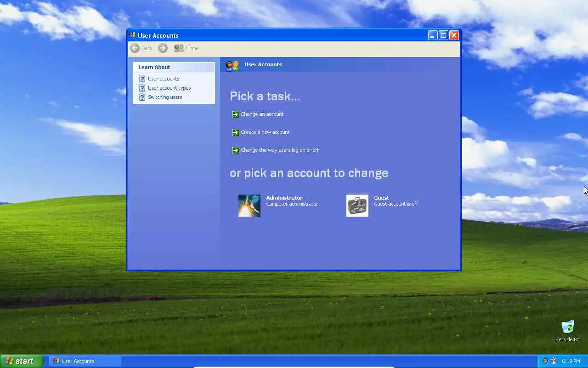Click the taskbar clock showing 6:19 PM

coord(571,361)
